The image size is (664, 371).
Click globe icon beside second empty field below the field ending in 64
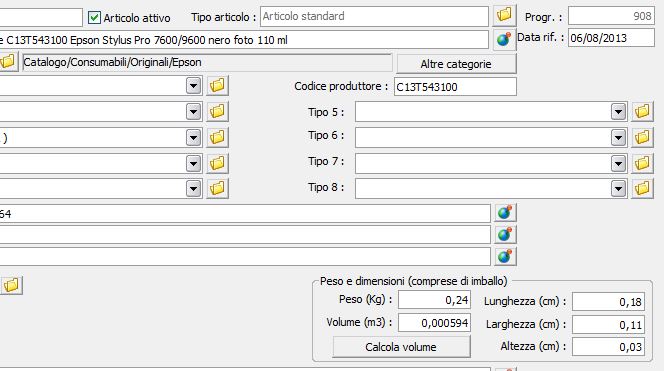tap(505, 257)
